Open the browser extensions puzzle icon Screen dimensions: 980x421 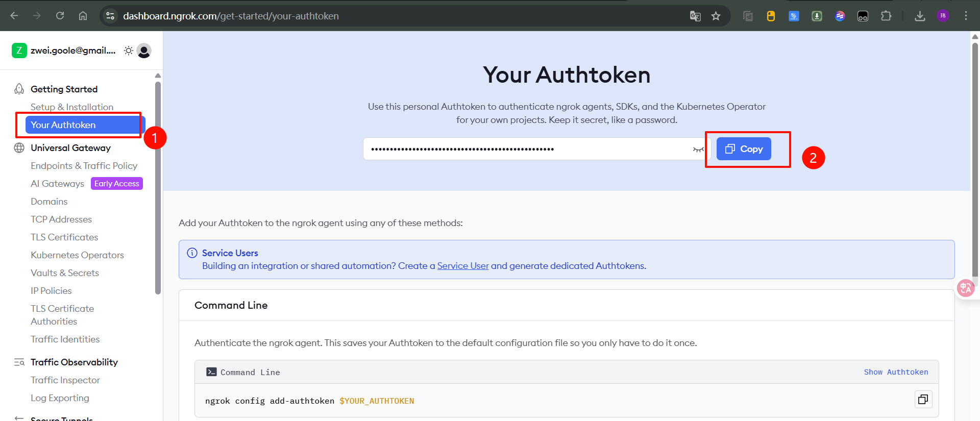(886, 16)
